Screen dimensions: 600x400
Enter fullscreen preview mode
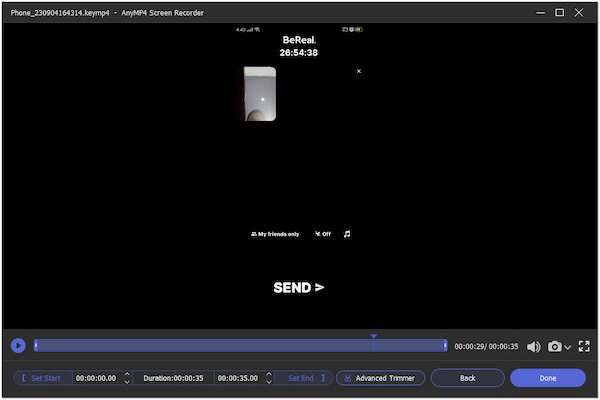pyautogui.click(x=584, y=346)
